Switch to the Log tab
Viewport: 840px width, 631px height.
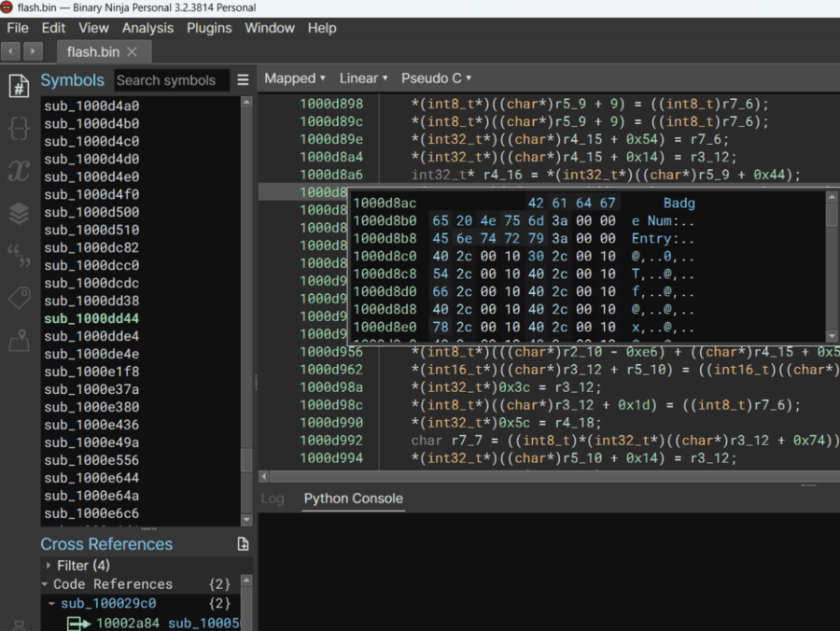(272, 498)
